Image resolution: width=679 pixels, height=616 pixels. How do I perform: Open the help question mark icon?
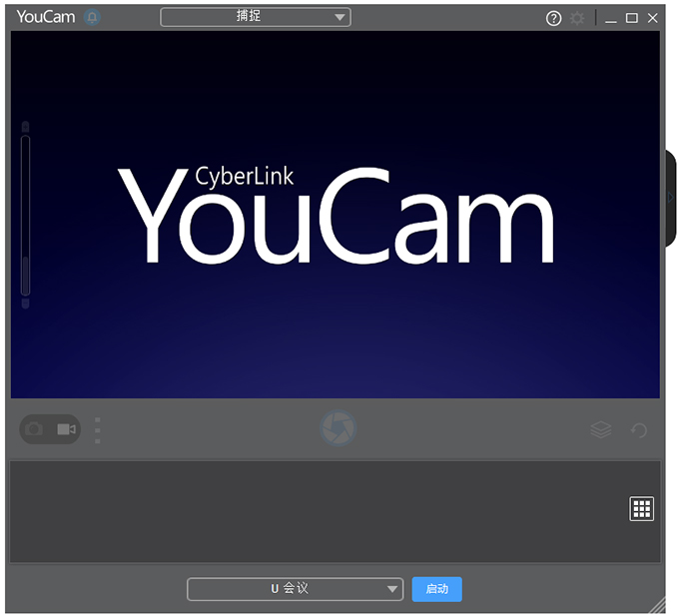pyautogui.click(x=553, y=18)
